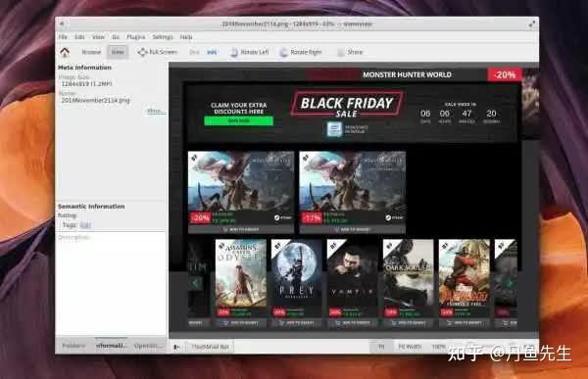Open the Edit menu

click(x=79, y=37)
